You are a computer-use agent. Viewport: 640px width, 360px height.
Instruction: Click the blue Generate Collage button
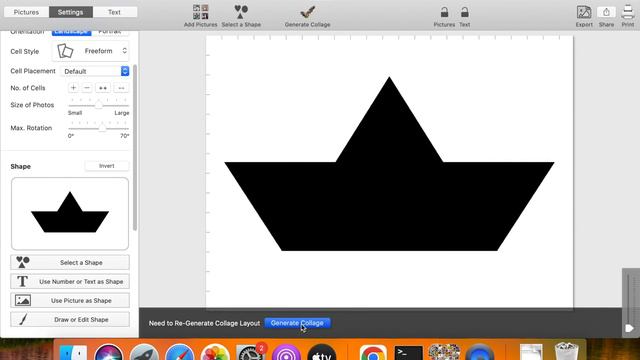297,323
